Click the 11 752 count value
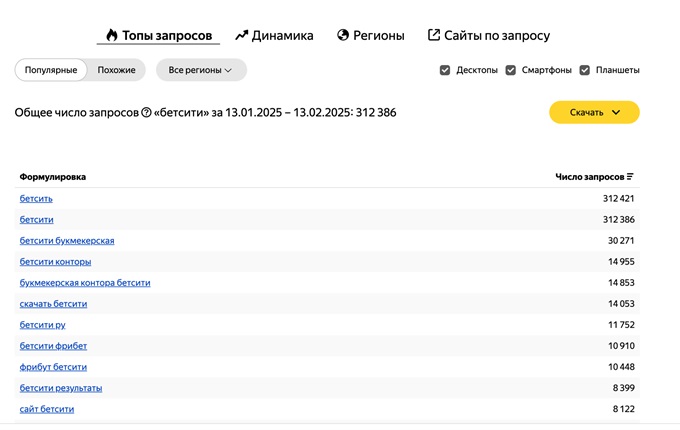 (x=621, y=325)
